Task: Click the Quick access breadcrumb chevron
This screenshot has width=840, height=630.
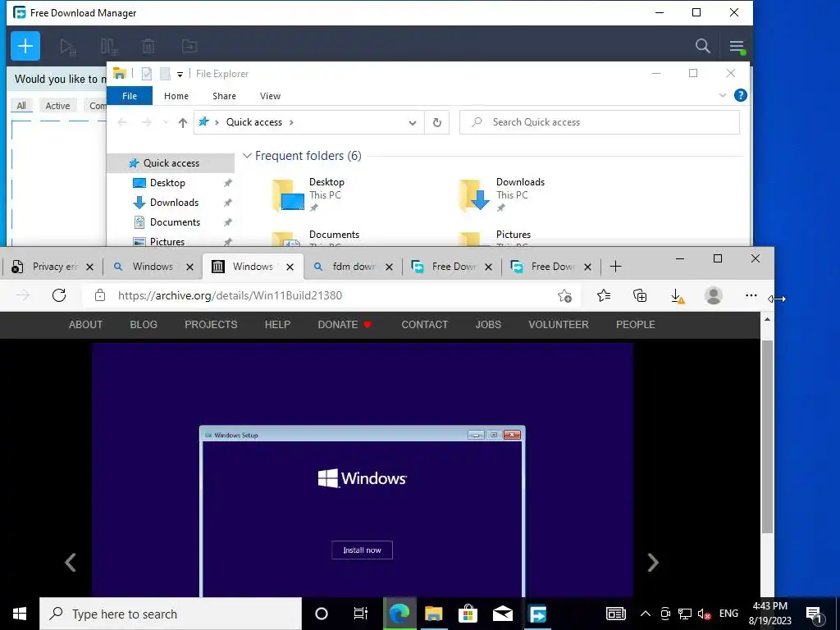Action: [x=291, y=123]
